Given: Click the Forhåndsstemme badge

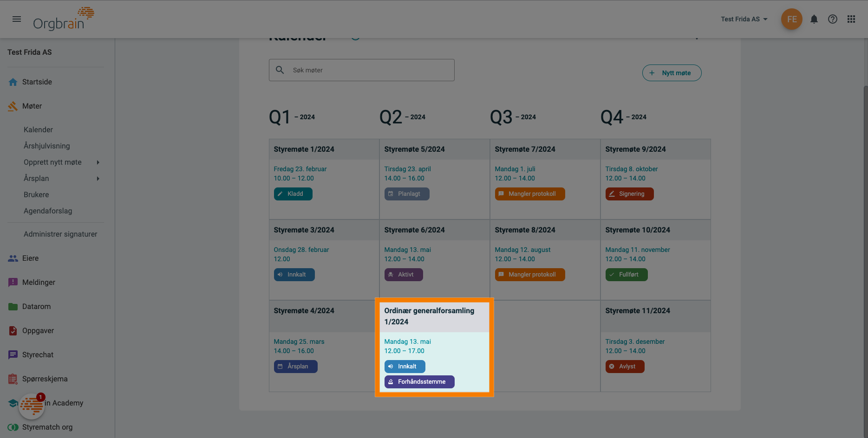Looking at the screenshot, I should 419,382.
